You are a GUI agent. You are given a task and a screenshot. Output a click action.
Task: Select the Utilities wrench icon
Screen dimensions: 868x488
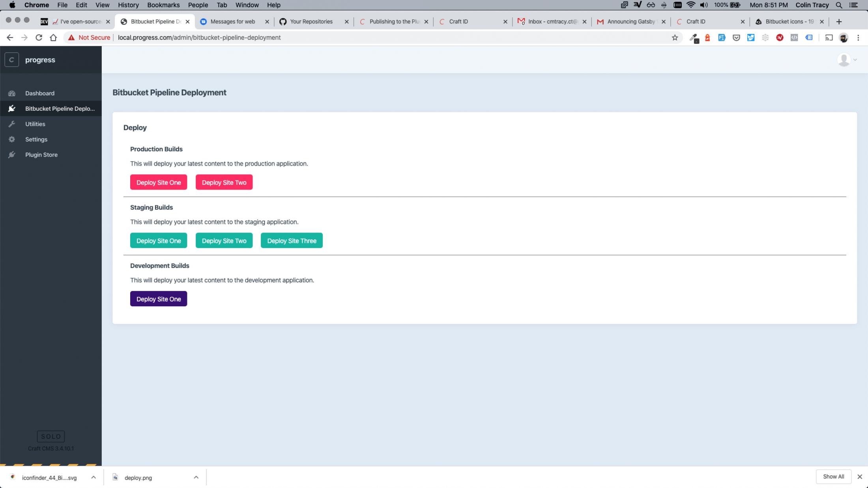pyautogui.click(x=12, y=124)
